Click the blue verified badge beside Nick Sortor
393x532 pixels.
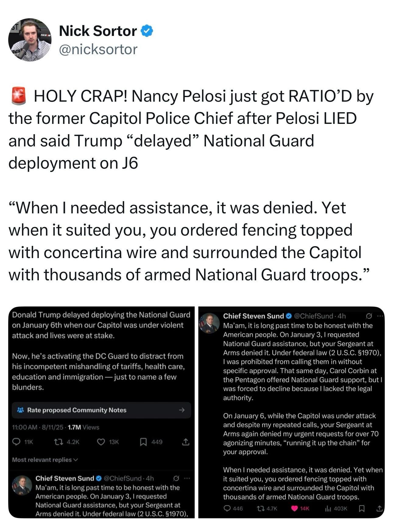click(147, 31)
